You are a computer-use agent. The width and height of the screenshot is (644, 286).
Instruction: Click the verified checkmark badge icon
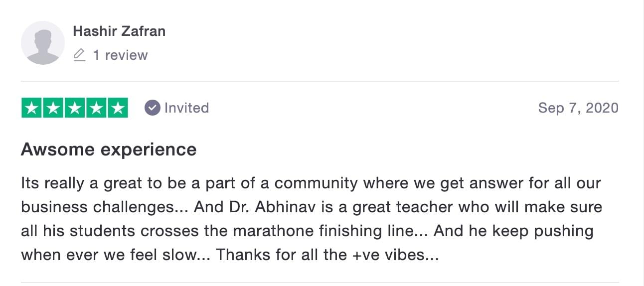(152, 108)
